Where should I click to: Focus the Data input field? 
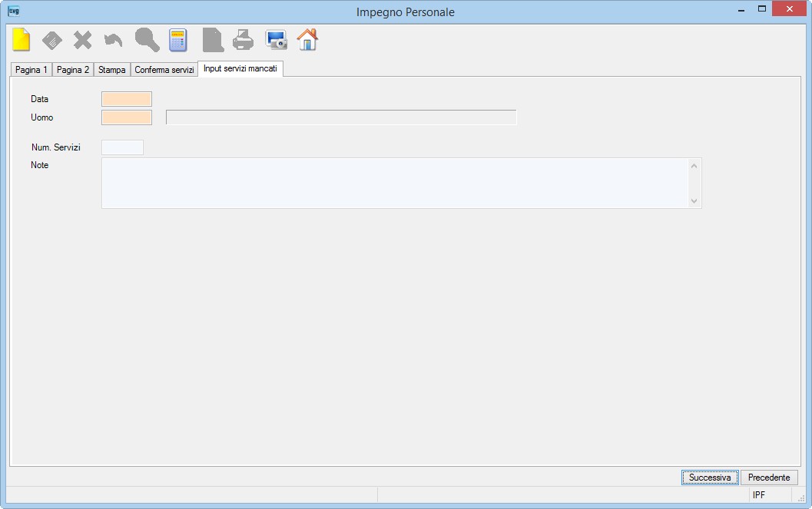coord(127,99)
